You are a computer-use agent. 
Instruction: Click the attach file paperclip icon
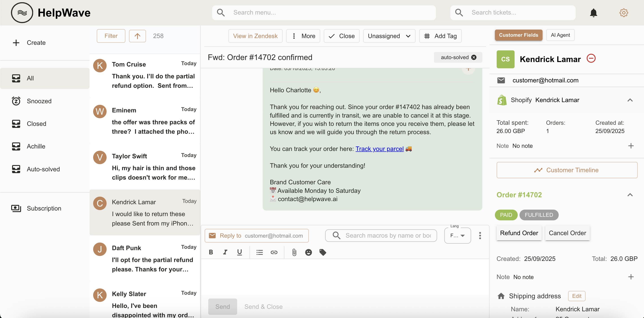[x=294, y=252]
